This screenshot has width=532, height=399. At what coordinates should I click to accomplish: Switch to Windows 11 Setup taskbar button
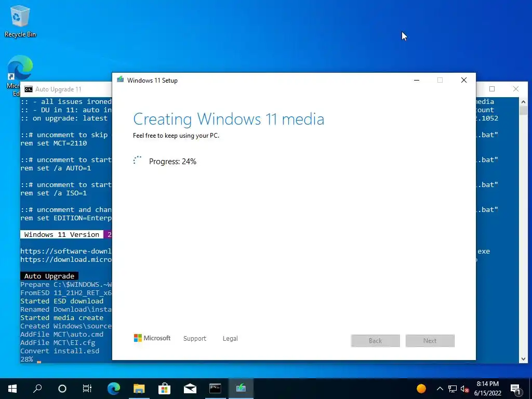(241, 389)
